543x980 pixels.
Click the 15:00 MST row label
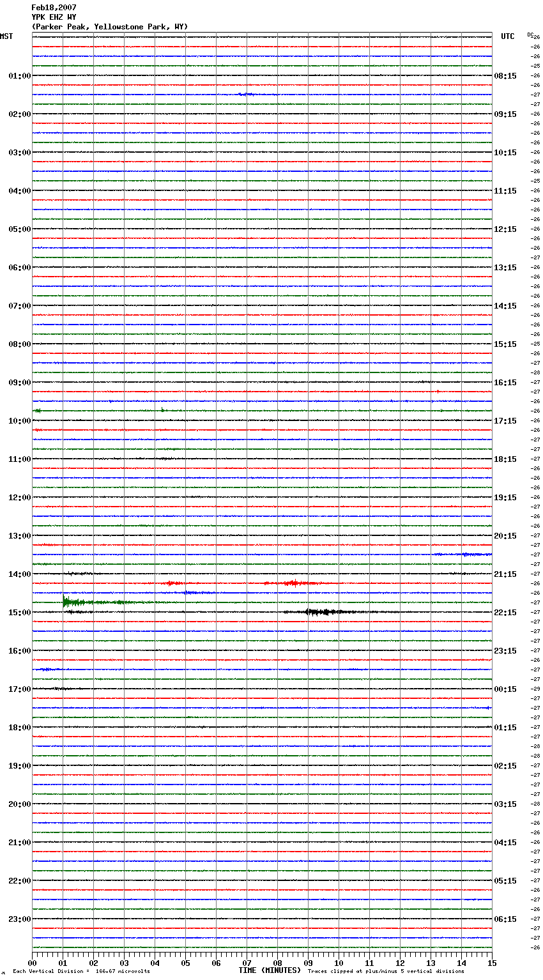[19, 613]
